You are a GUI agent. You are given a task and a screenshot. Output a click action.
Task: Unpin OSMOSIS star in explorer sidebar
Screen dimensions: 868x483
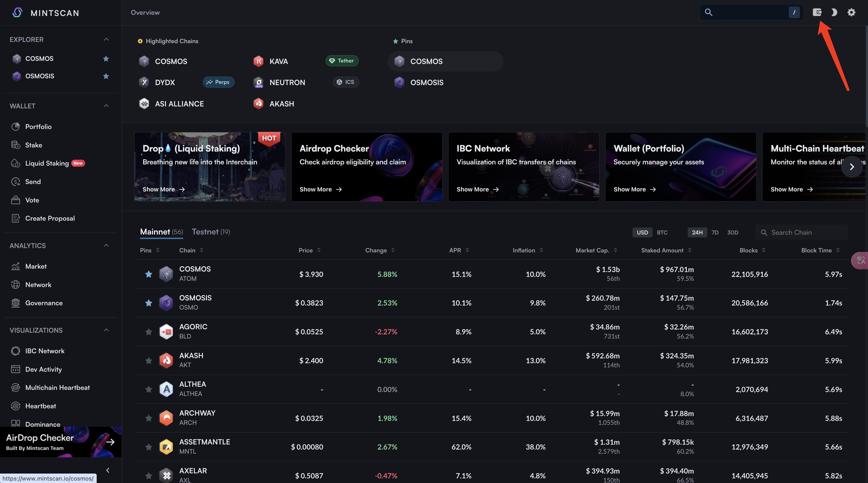click(106, 76)
